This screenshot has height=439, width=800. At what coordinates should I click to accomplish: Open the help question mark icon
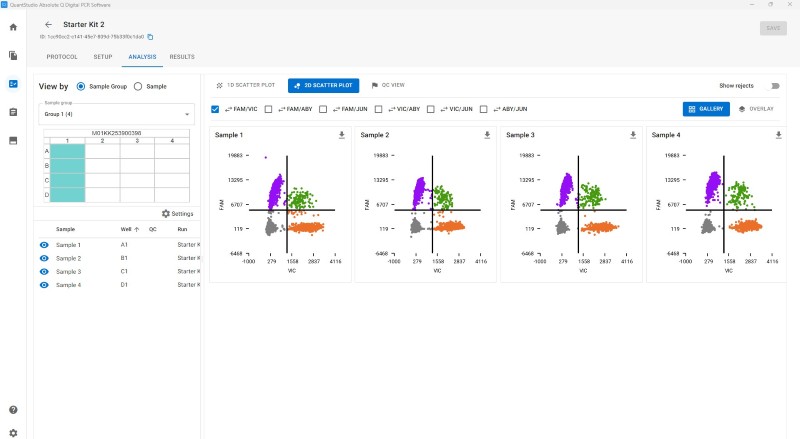pyautogui.click(x=13, y=410)
